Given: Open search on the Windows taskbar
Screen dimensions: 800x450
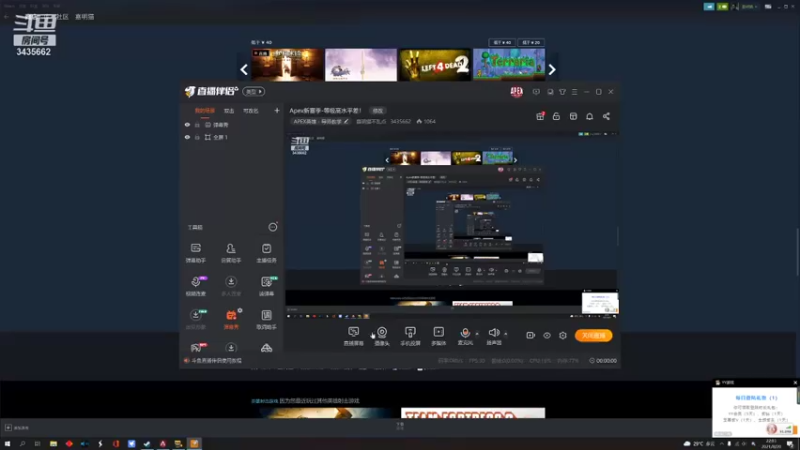Looking at the screenshot, I should click(22, 444).
